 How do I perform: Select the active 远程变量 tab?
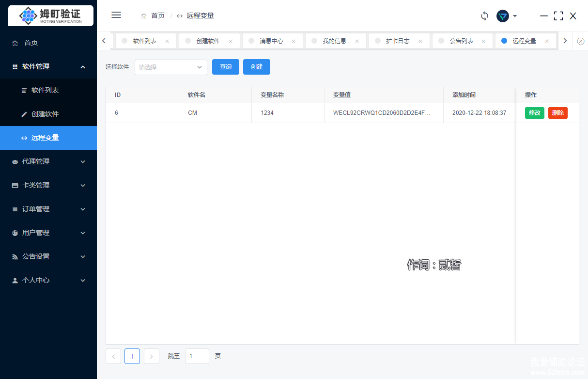[x=525, y=41]
